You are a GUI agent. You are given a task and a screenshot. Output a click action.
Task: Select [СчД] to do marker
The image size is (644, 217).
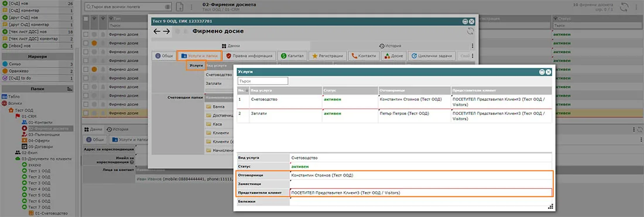click(38, 78)
